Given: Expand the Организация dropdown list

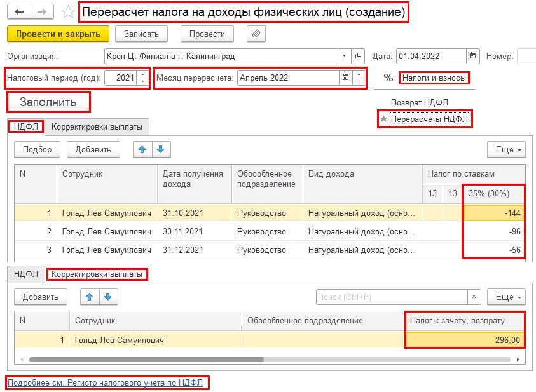Looking at the screenshot, I should (344, 56).
